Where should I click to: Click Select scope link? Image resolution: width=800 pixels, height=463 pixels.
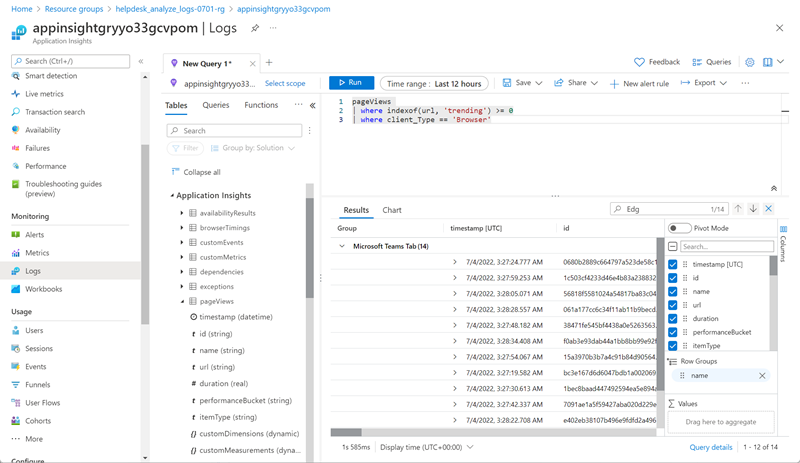(285, 83)
